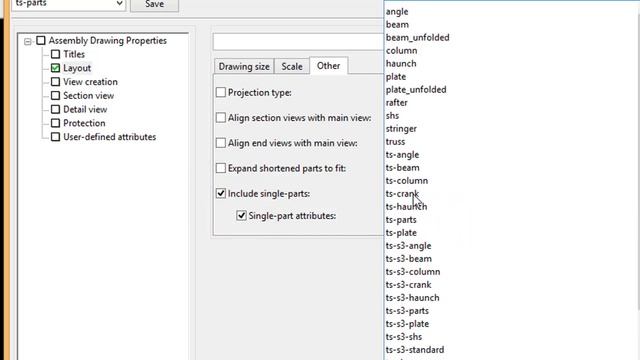Open the ts-parts settings dropdown
Screen dimensions: 640x360
[119, 4]
